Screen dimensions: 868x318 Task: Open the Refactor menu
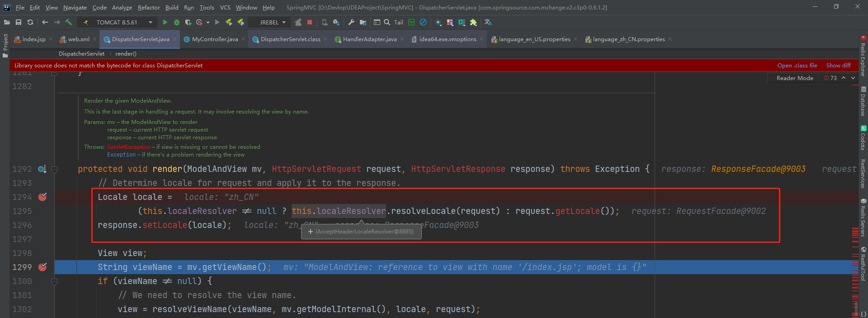[149, 7]
